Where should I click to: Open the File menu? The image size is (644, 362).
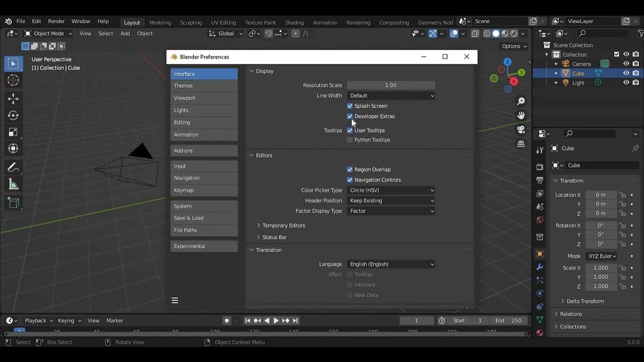[x=21, y=22]
